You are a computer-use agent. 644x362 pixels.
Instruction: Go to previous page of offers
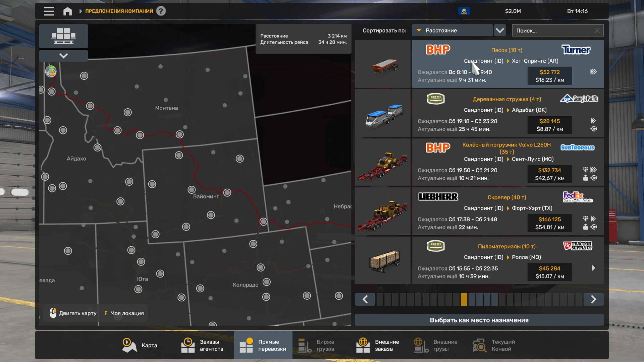[365, 299]
